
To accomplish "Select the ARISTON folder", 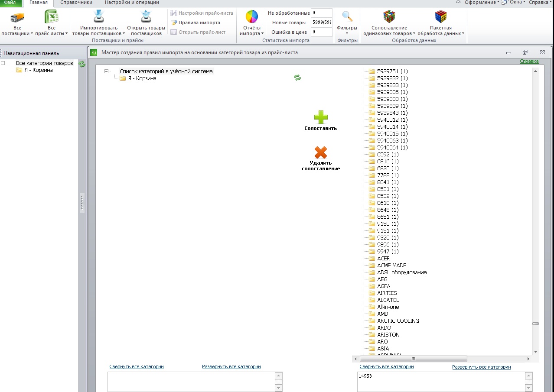I will tap(388, 335).
